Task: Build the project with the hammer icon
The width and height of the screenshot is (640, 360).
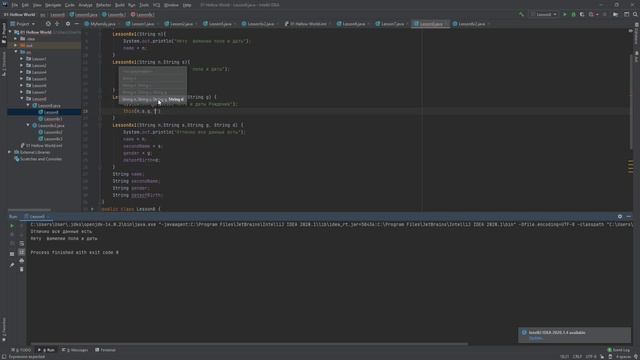Action: click(x=521, y=14)
